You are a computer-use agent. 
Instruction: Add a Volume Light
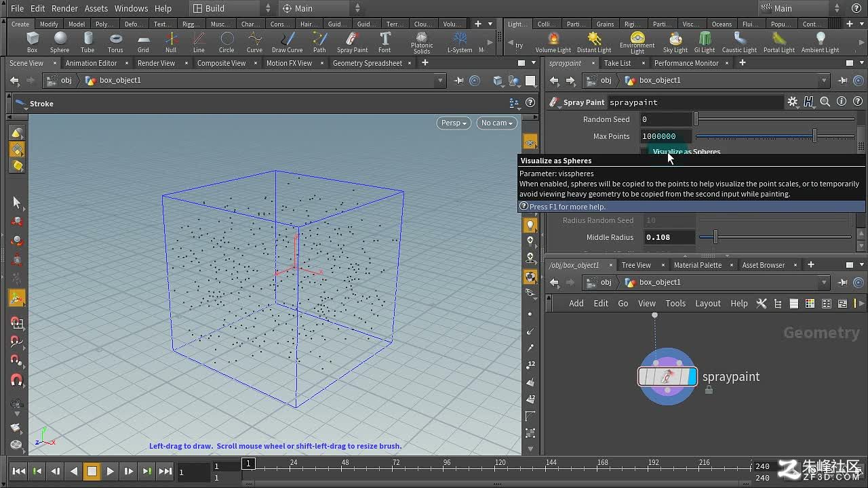click(x=553, y=42)
